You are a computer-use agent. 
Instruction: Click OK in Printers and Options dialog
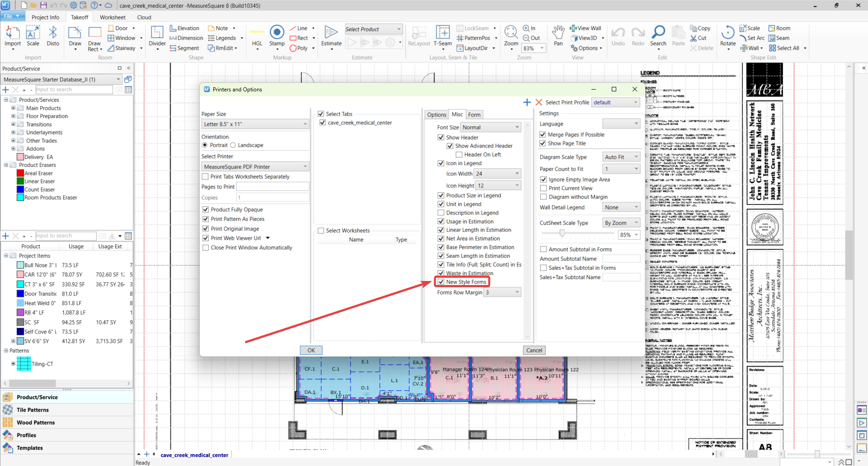point(311,350)
